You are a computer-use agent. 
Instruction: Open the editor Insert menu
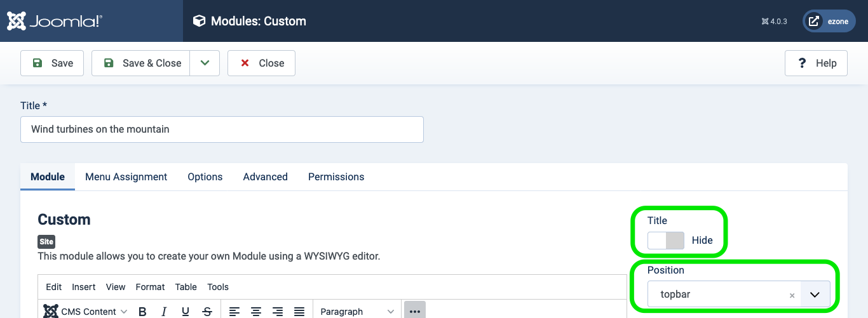[84, 287]
